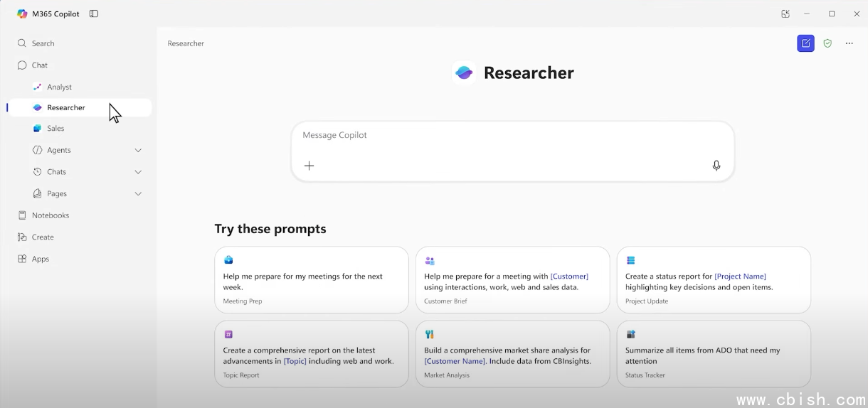Click the new chat compose icon
Screen dimensions: 868x408
tap(805, 43)
